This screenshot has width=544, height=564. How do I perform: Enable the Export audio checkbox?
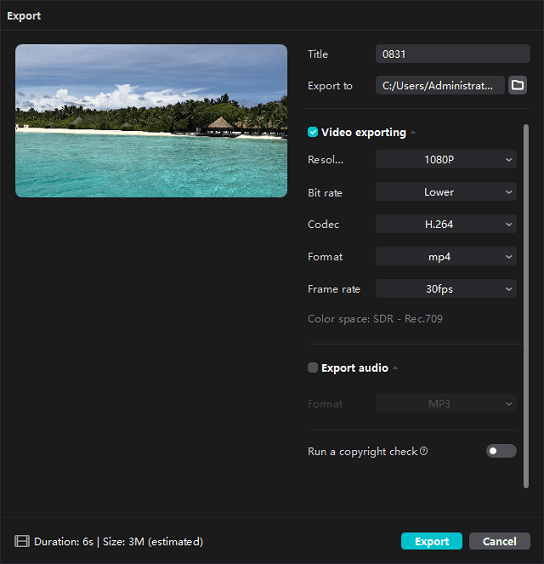[313, 368]
